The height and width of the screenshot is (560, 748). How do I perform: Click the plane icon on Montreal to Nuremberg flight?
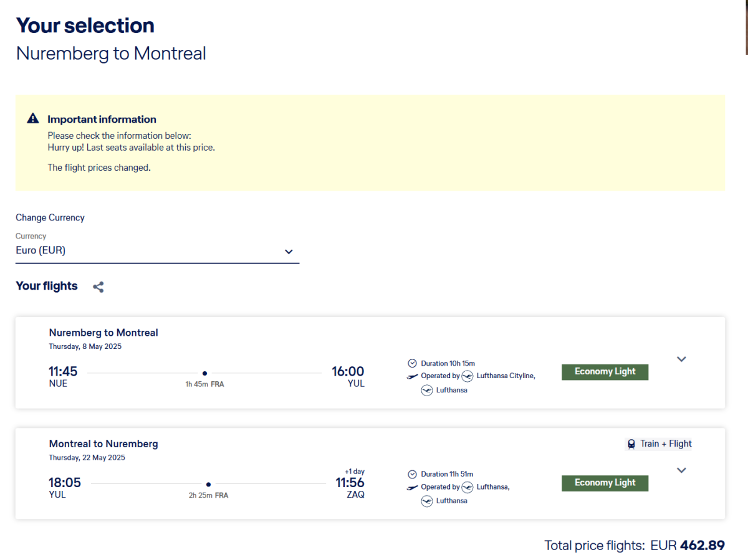click(x=412, y=487)
